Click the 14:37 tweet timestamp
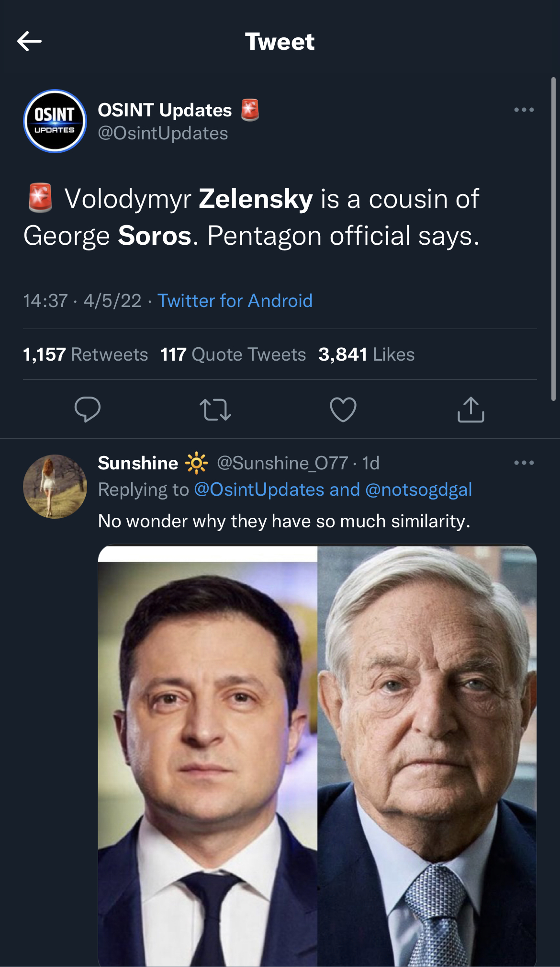This screenshot has width=560, height=967. click(x=45, y=301)
